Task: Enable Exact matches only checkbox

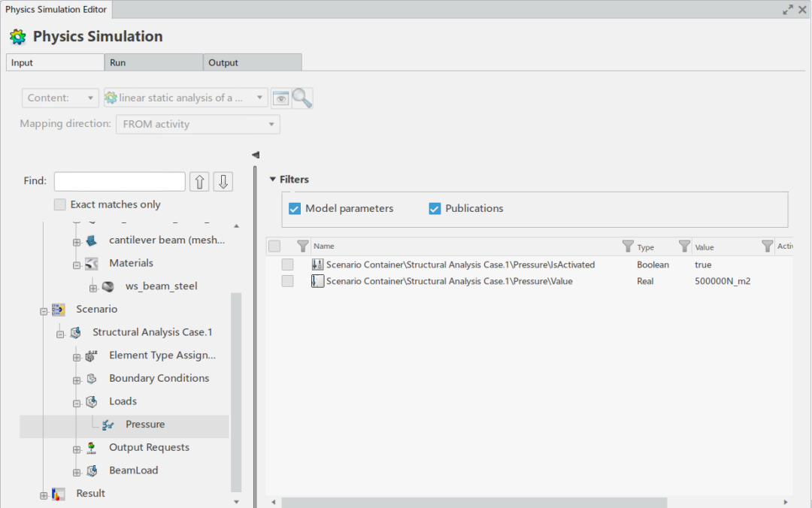Action: tap(60, 204)
